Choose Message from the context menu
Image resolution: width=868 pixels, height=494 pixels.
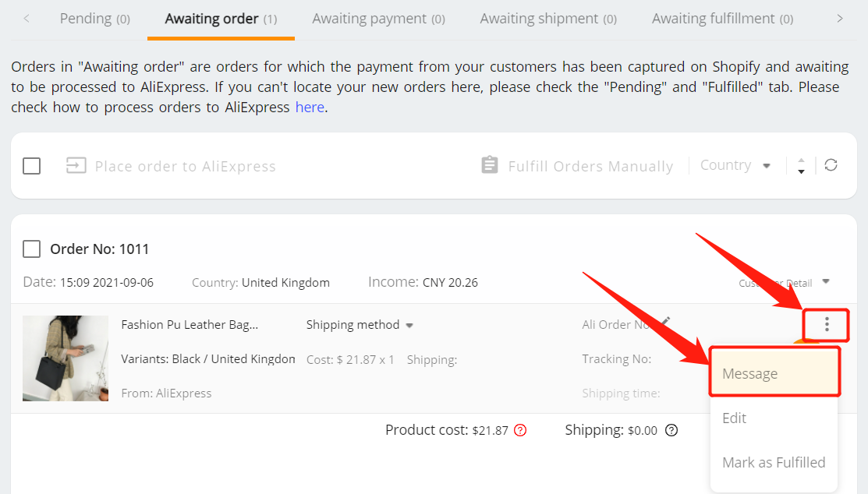click(x=774, y=373)
